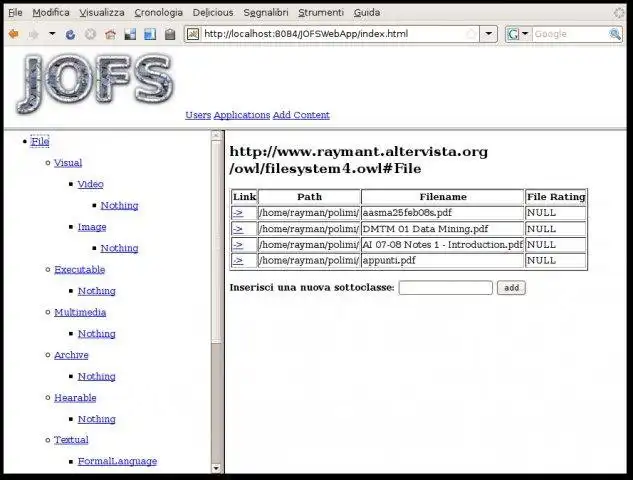This screenshot has width=633, height=480.
Task: Click the Nothing link beneath Multimedia
Action: pyautogui.click(x=96, y=334)
